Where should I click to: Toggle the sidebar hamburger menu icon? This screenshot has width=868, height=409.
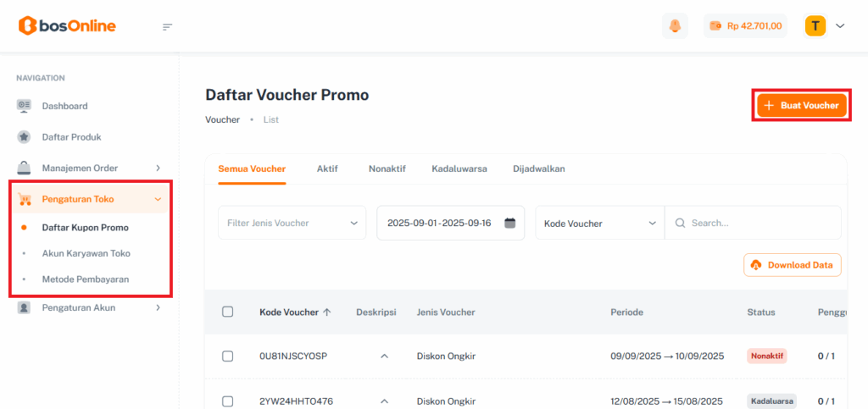pos(167,26)
